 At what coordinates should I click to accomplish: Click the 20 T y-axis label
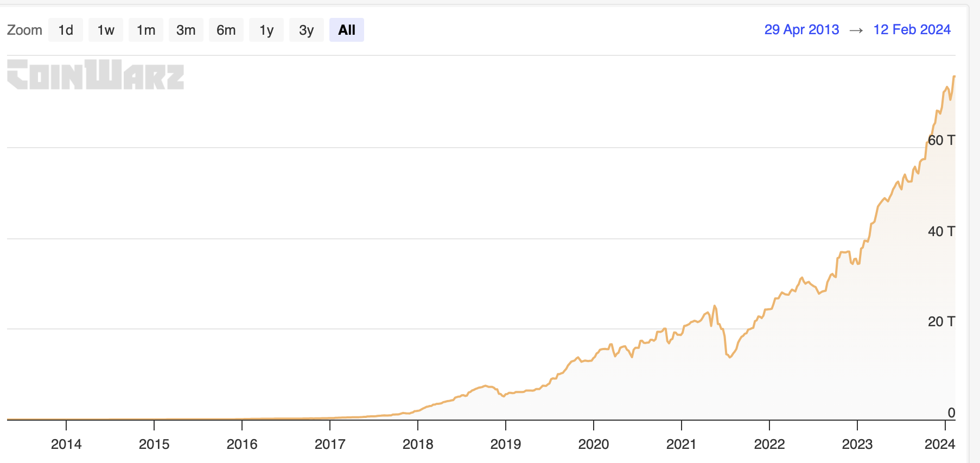(941, 321)
